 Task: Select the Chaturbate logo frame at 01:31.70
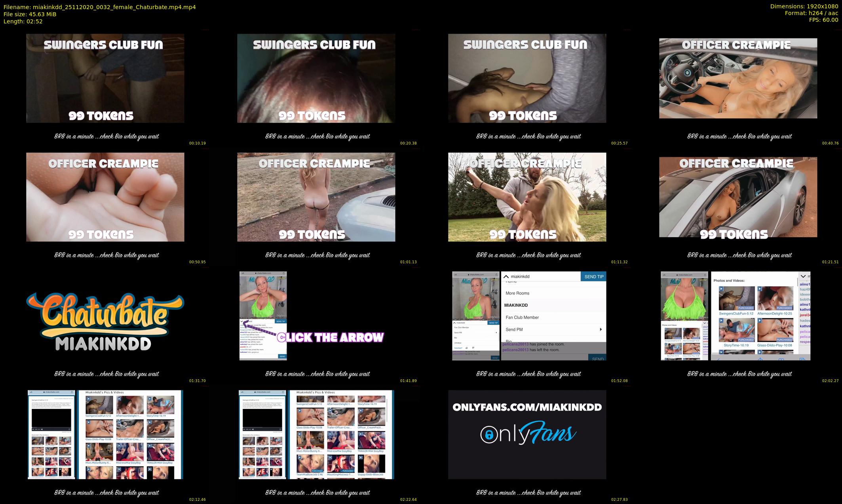coord(105,321)
